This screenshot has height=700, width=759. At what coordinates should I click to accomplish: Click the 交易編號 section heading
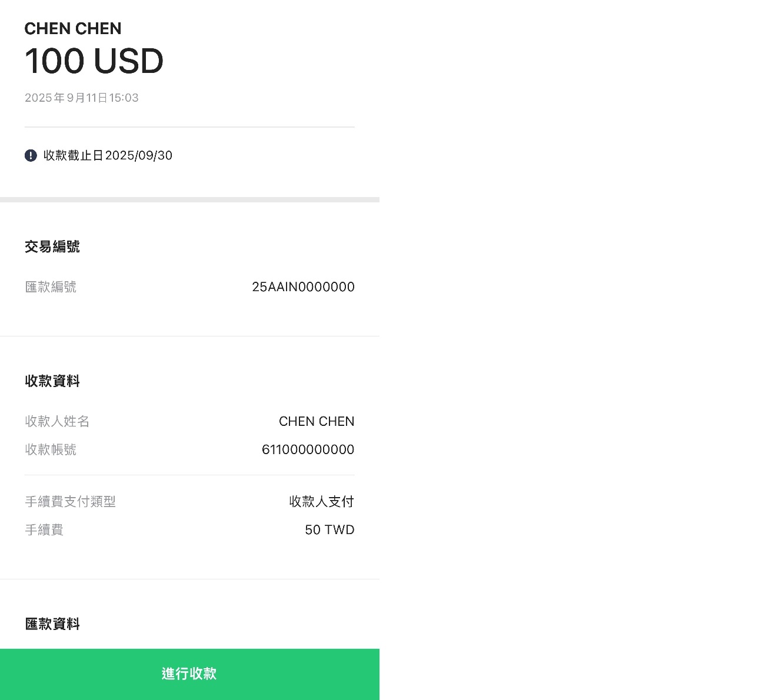[x=52, y=246]
